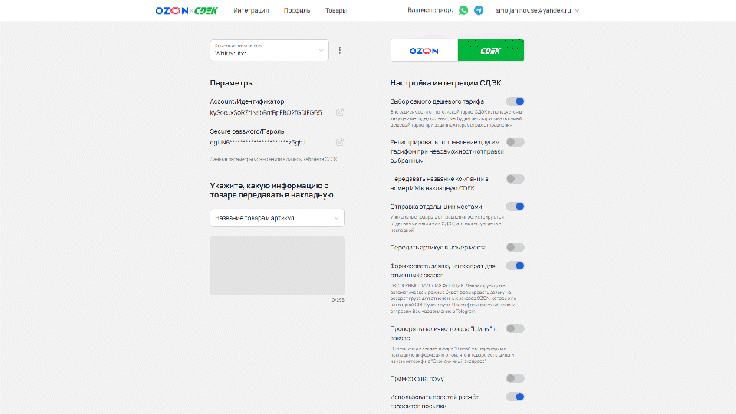Go to the Товары menu item

coord(336,10)
